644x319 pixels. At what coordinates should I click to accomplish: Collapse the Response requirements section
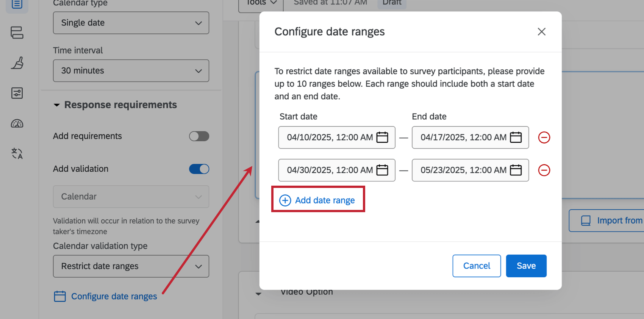(57, 105)
